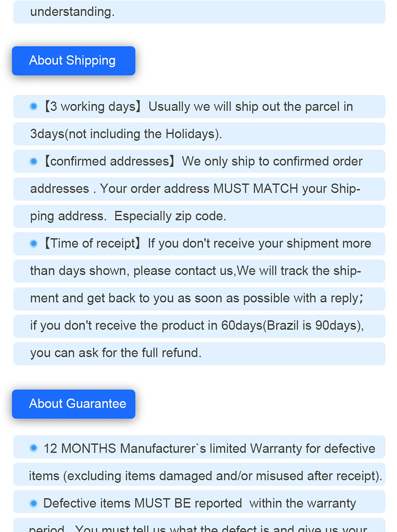Click the 'ask for the full refund' line
The image size is (397, 532).
coord(116,353)
